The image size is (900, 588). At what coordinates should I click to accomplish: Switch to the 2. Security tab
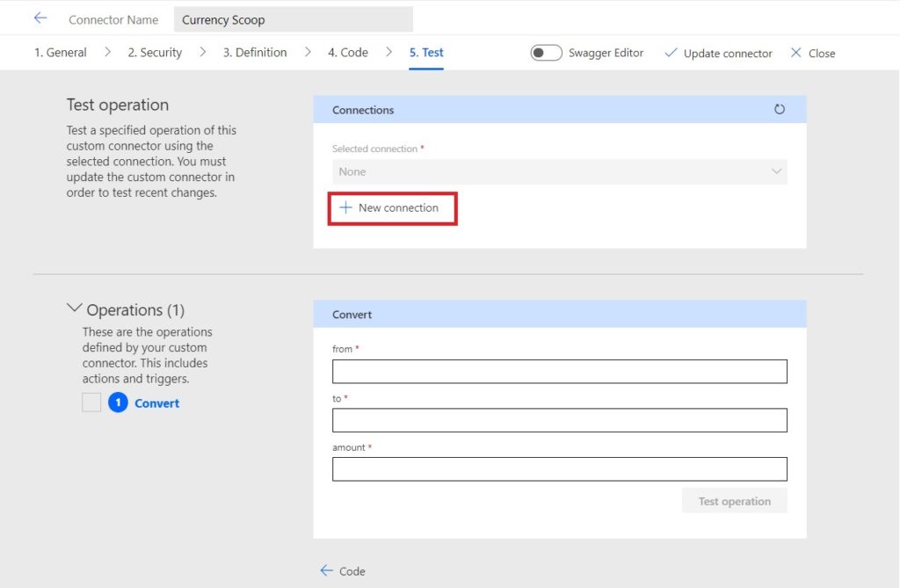tap(155, 52)
